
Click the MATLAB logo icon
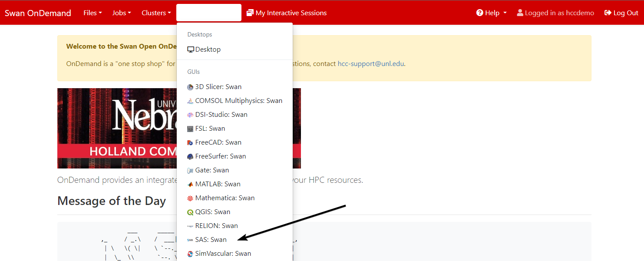click(190, 184)
